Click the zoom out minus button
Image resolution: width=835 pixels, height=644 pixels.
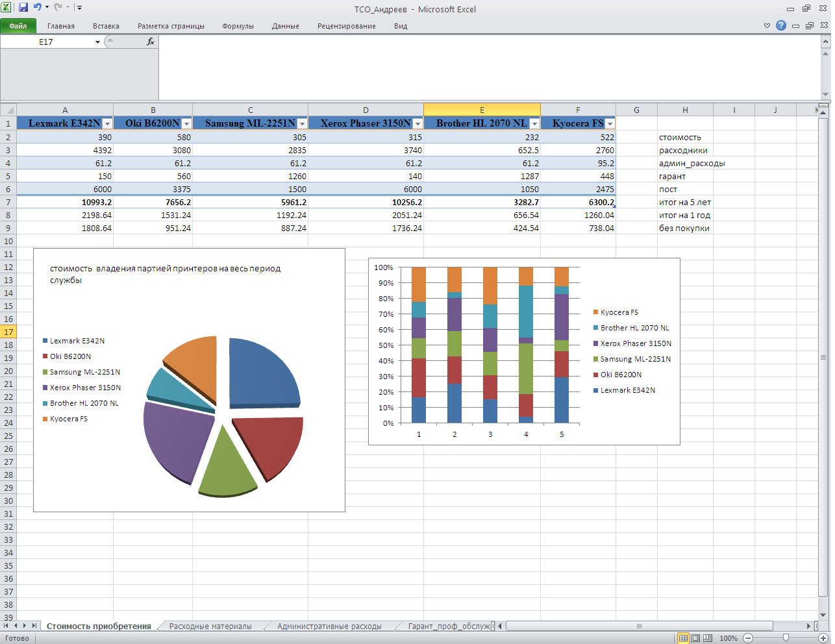(x=747, y=638)
